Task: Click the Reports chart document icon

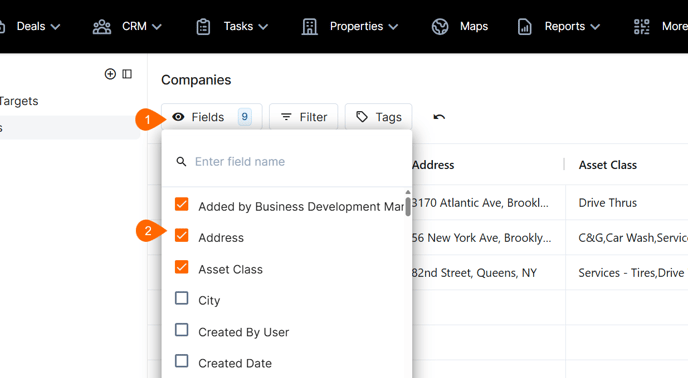Action: click(x=524, y=27)
